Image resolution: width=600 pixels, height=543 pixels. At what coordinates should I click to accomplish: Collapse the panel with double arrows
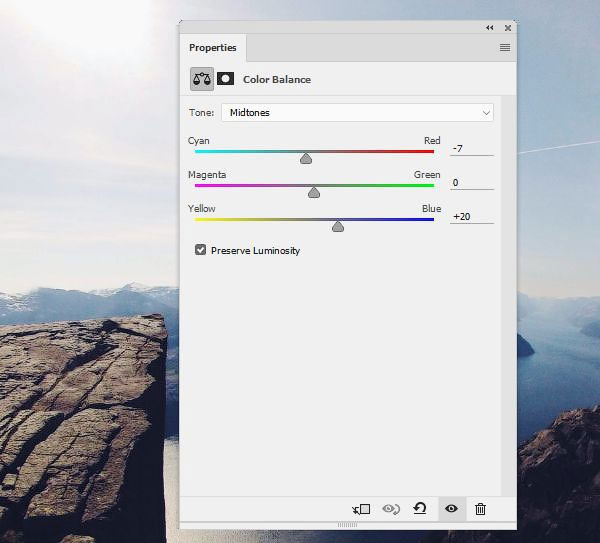[489, 28]
